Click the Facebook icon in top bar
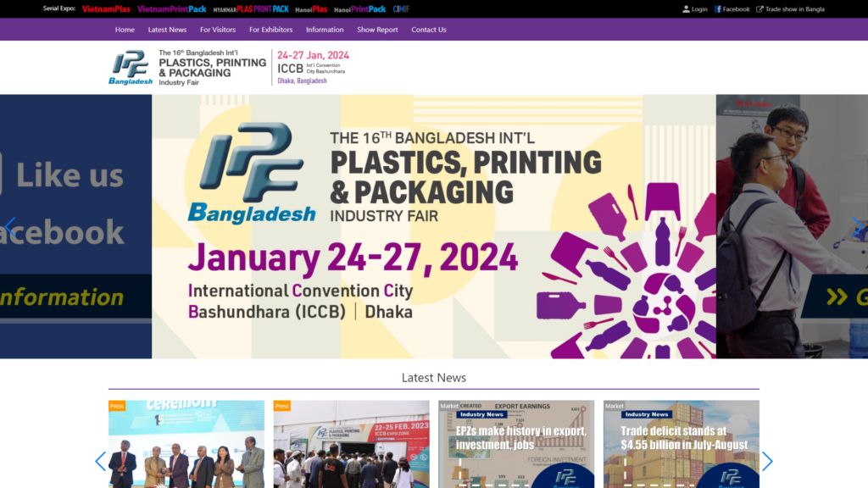The height and width of the screenshot is (488, 868). point(717,8)
